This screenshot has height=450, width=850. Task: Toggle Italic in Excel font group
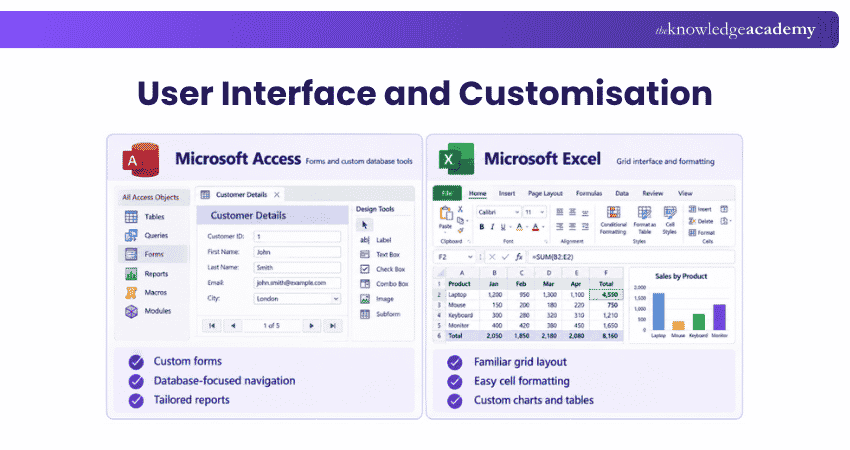(493, 227)
